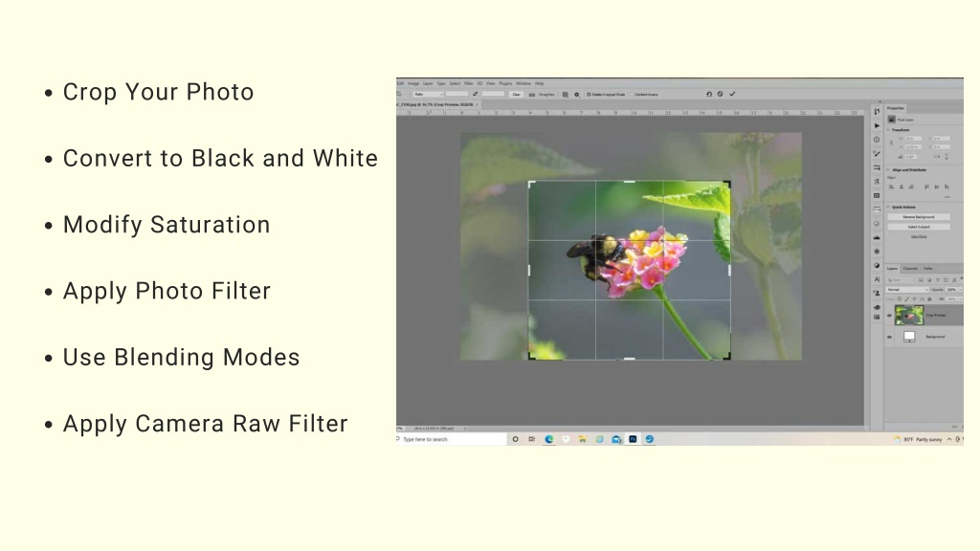Click the Crop Preview layer thumbnail
The width and height of the screenshot is (980, 551).
[909, 315]
